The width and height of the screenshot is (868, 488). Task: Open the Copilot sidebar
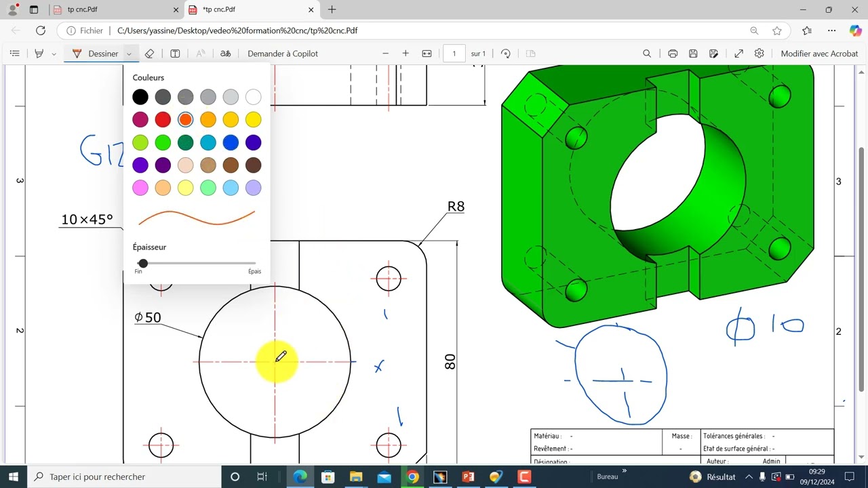[855, 30]
